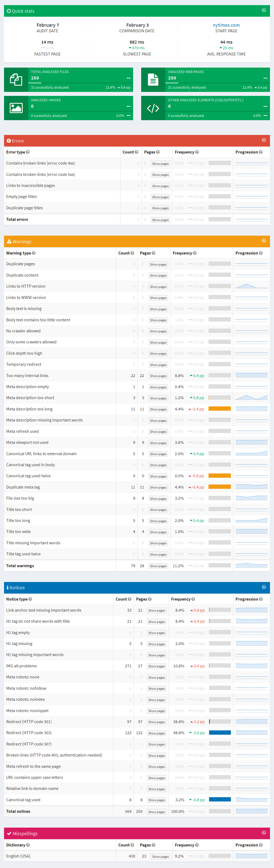Open the Errors section help icon
This screenshot has height=868, width=274.
click(264, 141)
